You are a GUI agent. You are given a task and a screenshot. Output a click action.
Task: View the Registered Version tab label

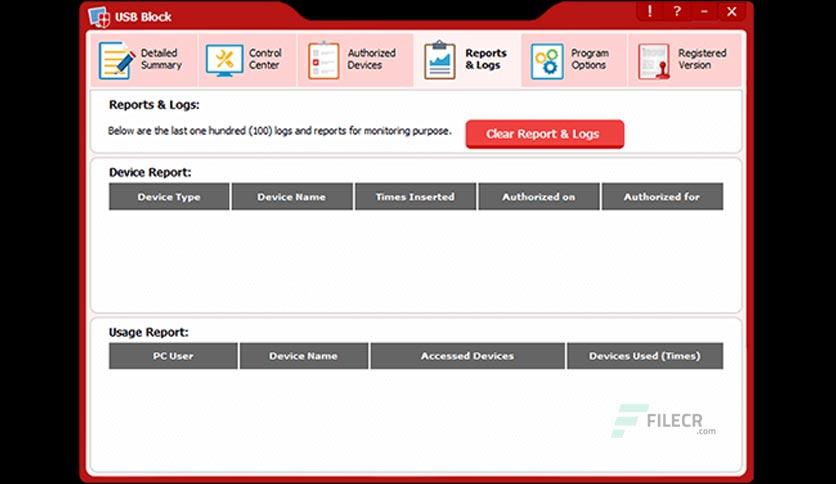coord(702,59)
